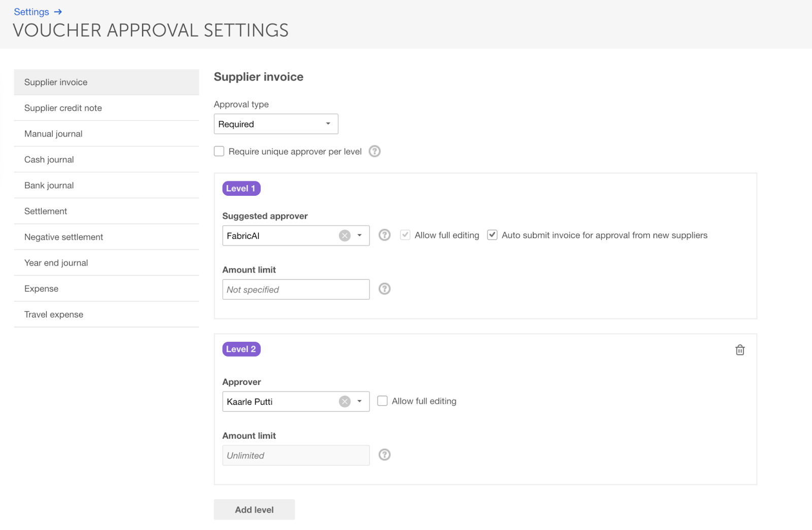Switch to Travel expense settings
The width and height of the screenshot is (812, 530).
(54, 314)
